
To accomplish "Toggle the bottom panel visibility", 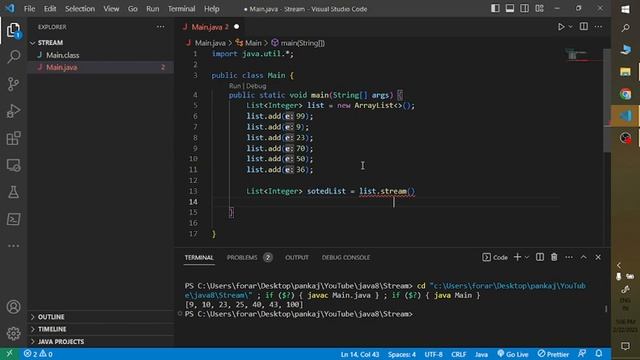I will (x=510, y=9).
